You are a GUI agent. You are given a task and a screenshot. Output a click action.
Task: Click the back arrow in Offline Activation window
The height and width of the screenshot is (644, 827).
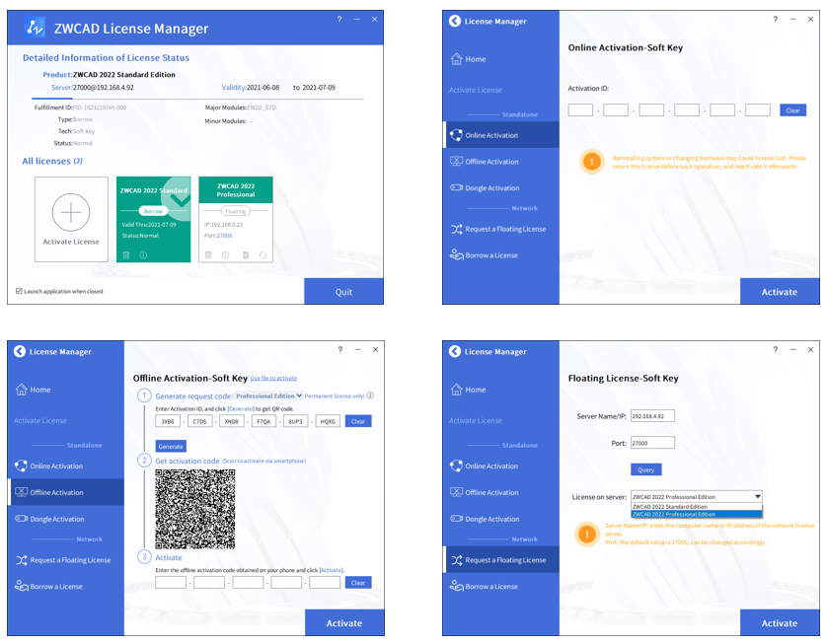(x=20, y=351)
